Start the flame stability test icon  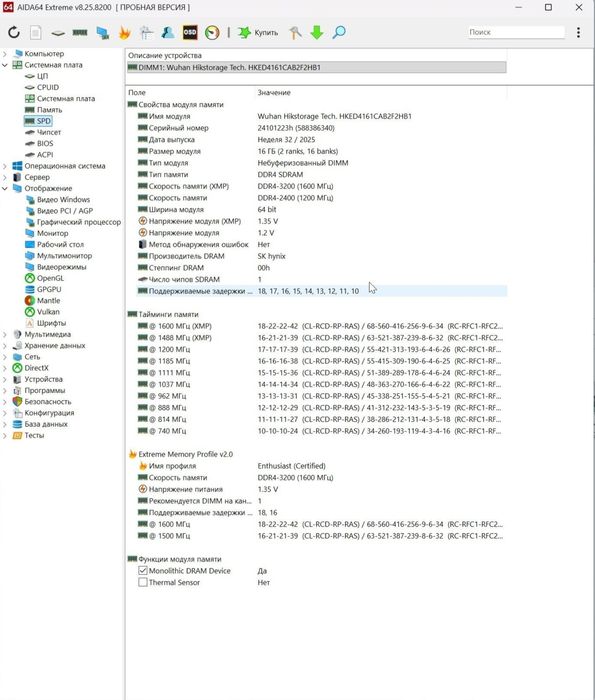pos(125,32)
